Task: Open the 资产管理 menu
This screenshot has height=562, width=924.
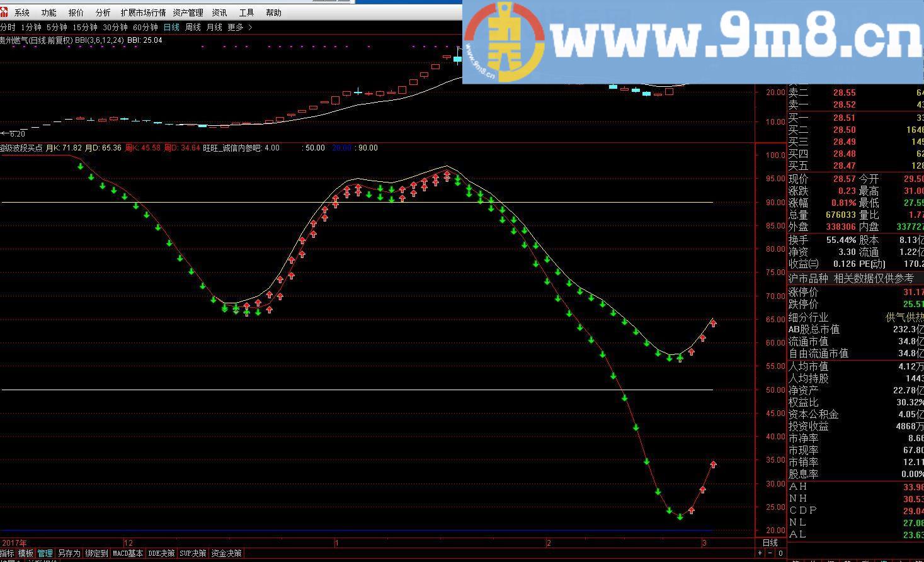Action: click(x=188, y=13)
